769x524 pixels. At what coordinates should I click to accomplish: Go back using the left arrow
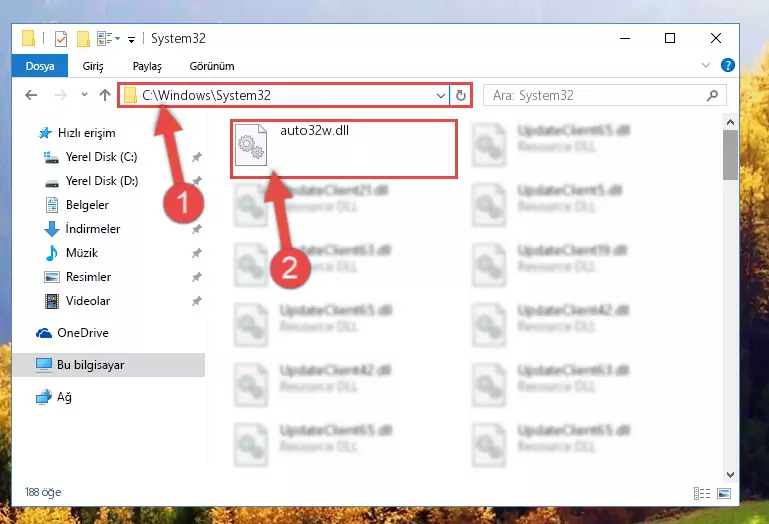click(x=31, y=95)
